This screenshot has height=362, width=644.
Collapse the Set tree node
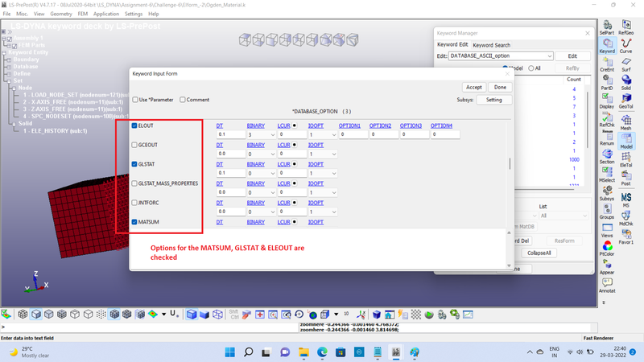(x=9, y=81)
